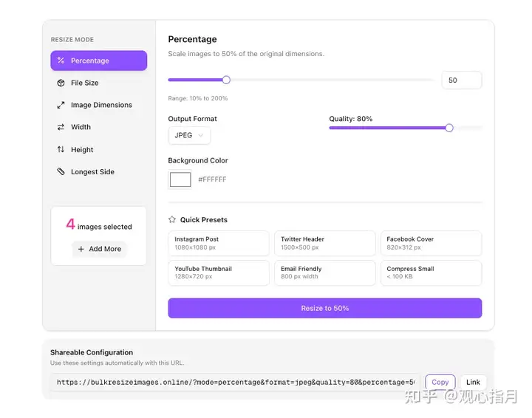Open the white background color swatch
This screenshot has width=532, height=418.
tap(180, 179)
